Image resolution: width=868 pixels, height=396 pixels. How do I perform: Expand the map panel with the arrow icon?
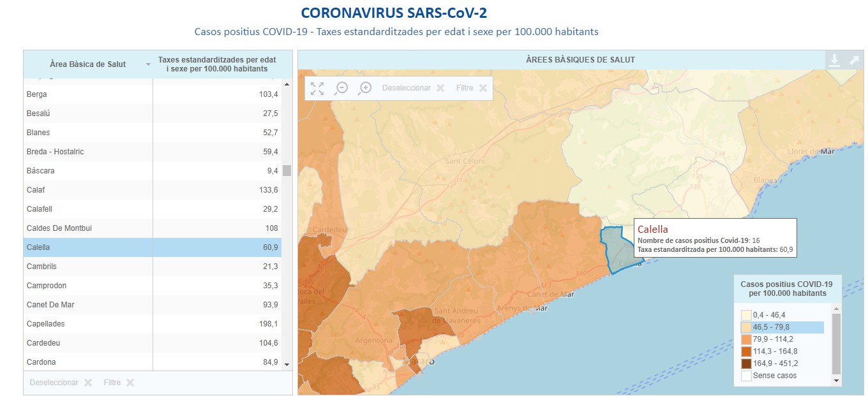pyautogui.click(x=854, y=61)
